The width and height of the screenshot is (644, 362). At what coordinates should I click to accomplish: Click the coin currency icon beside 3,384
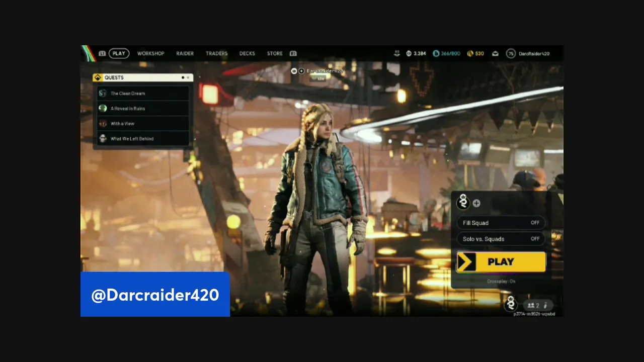[x=409, y=53]
